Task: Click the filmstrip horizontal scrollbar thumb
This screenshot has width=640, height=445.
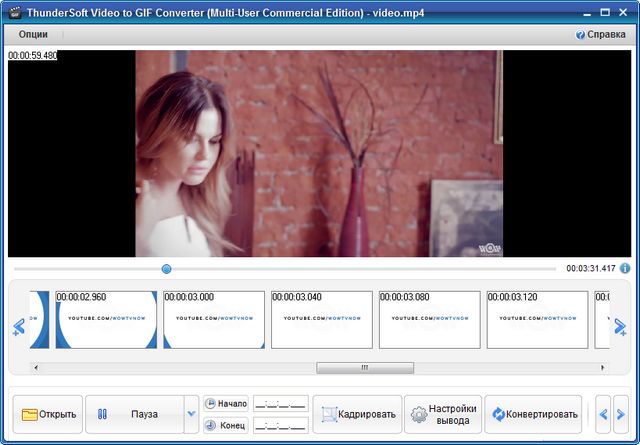Action: coord(364,367)
